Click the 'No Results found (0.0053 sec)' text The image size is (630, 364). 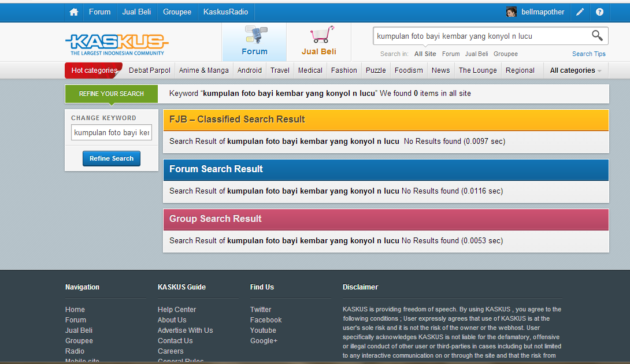453,241
